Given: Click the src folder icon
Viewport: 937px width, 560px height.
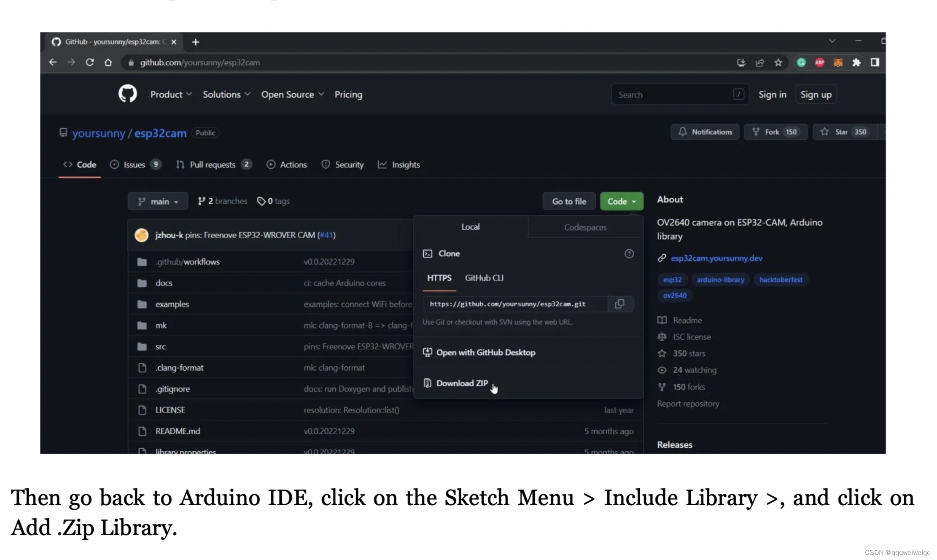Looking at the screenshot, I should (x=142, y=347).
